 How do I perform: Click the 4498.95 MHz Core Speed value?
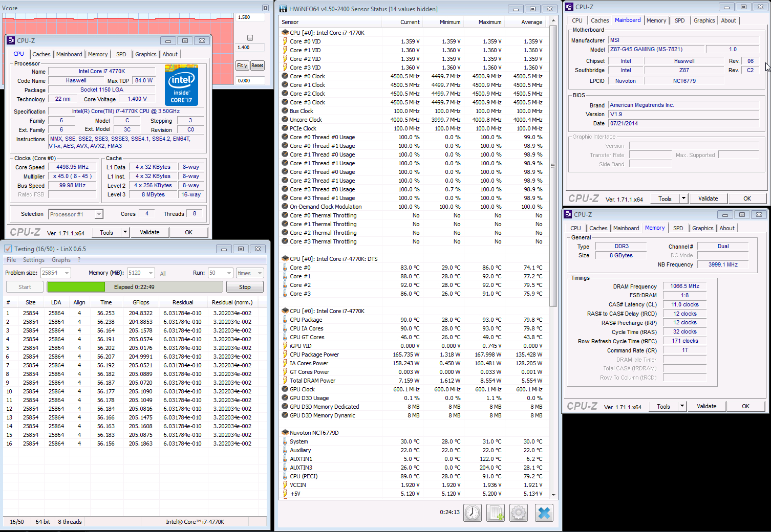(73, 167)
